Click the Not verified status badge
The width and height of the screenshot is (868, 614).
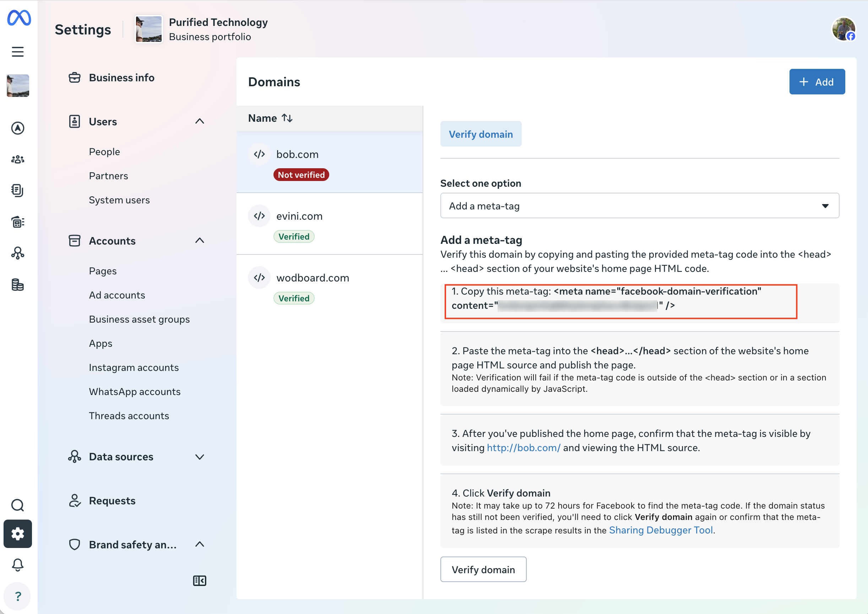tap(301, 175)
